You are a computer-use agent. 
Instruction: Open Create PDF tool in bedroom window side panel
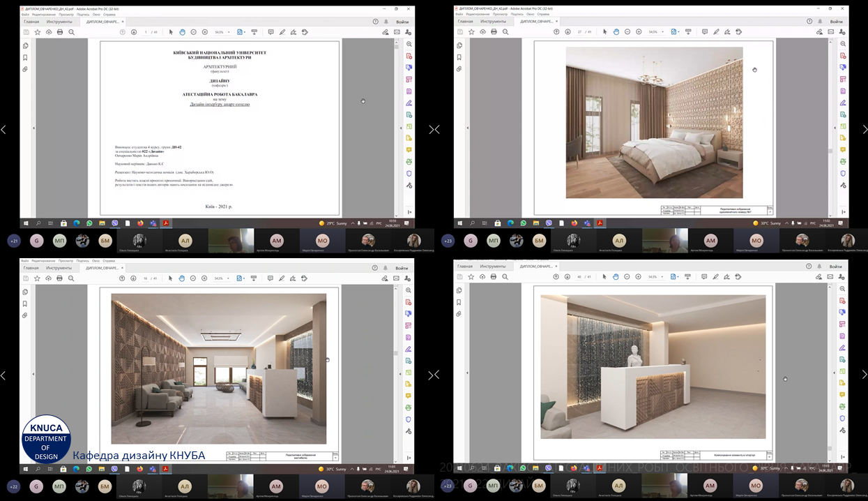pos(843,56)
